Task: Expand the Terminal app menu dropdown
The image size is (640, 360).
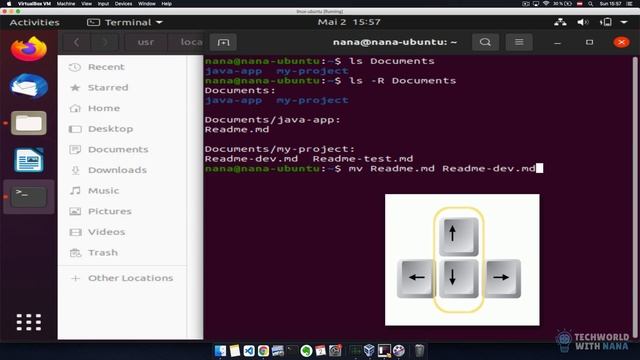Action: point(124,22)
